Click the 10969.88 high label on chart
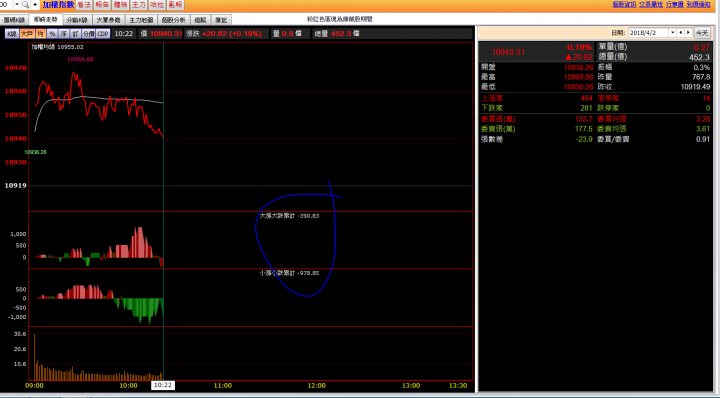Screen dimensions: 720x398 pos(80,59)
